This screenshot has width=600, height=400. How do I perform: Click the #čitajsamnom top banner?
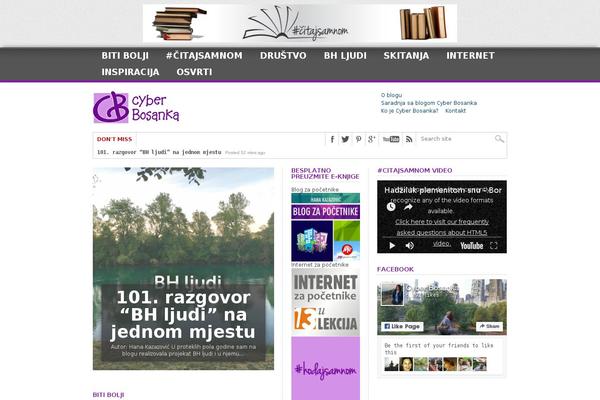tap(300, 23)
